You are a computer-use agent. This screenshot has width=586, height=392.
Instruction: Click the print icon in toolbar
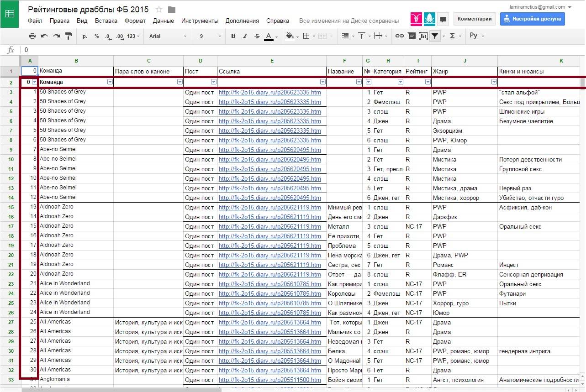(32, 36)
